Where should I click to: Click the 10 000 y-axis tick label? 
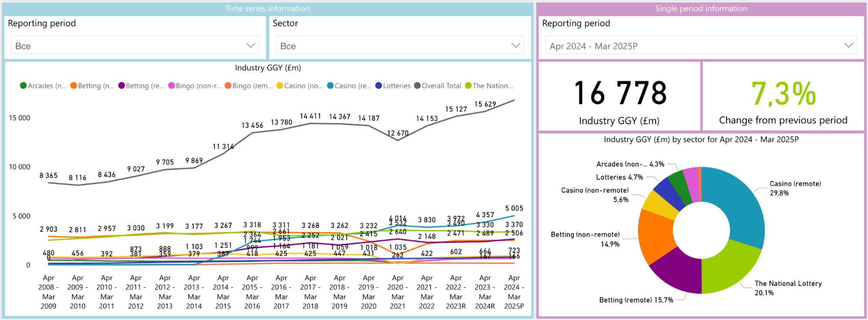point(20,167)
